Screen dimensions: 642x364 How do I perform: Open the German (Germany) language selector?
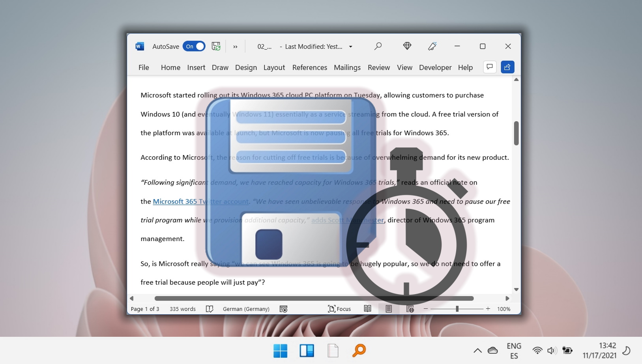(x=246, y=309)
